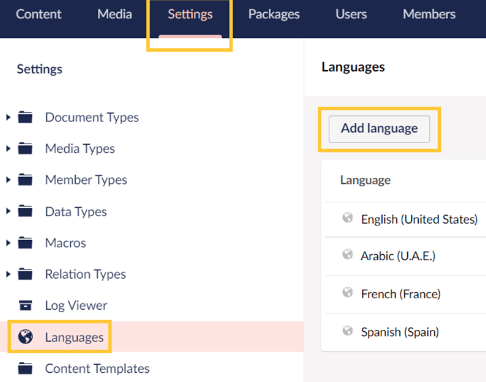Click the Add language button
The height and width of the screenshot is (382, 486).
click(379, 129)
